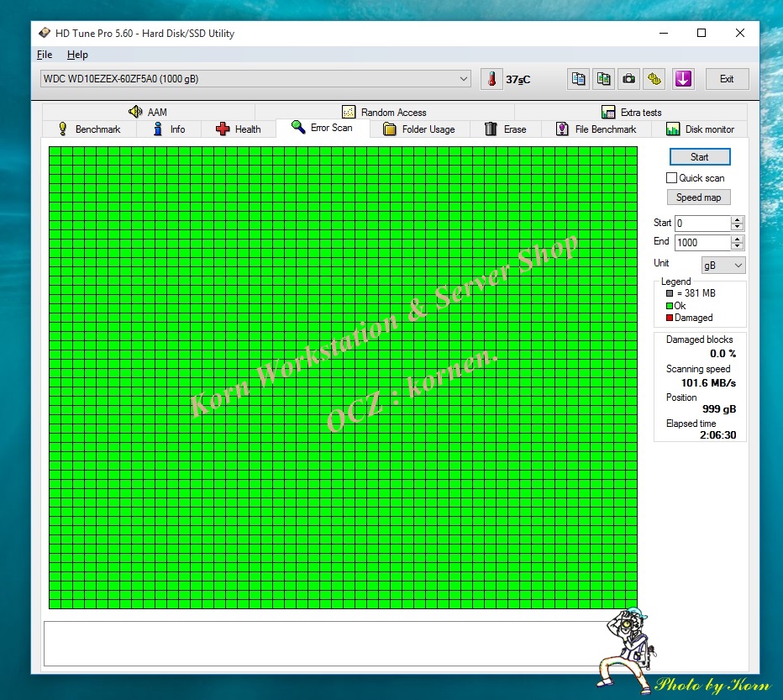Open the AAM tab
Image resolution: width=783 pixels, height=700 pixels.
pyautogui.click(x=149, y=112)
